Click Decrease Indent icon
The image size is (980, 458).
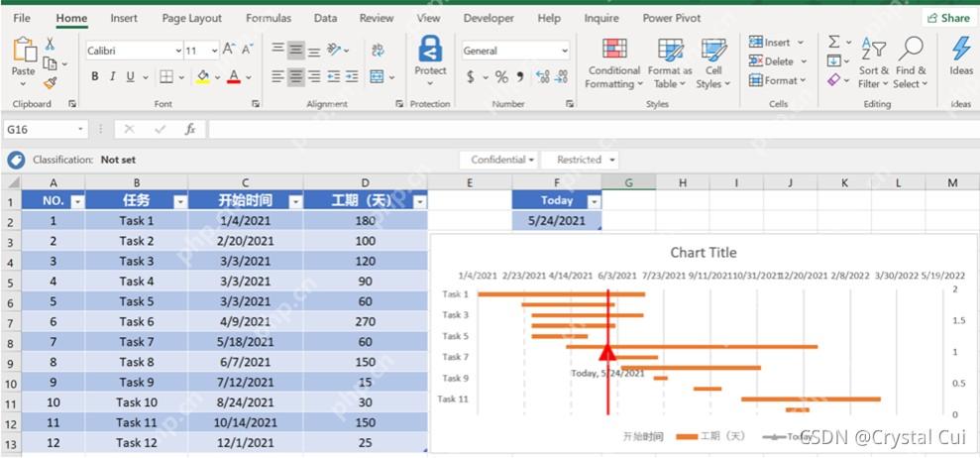click(334, 77)
